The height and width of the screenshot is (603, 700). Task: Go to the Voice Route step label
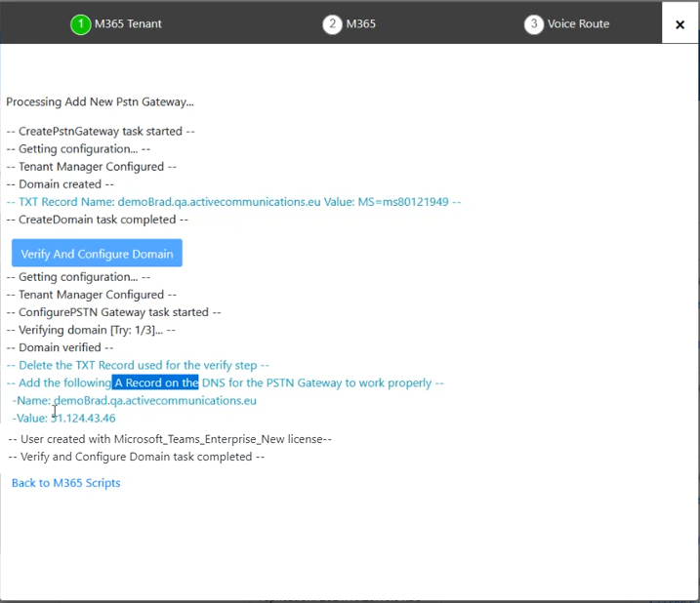(x=578, y=24)
